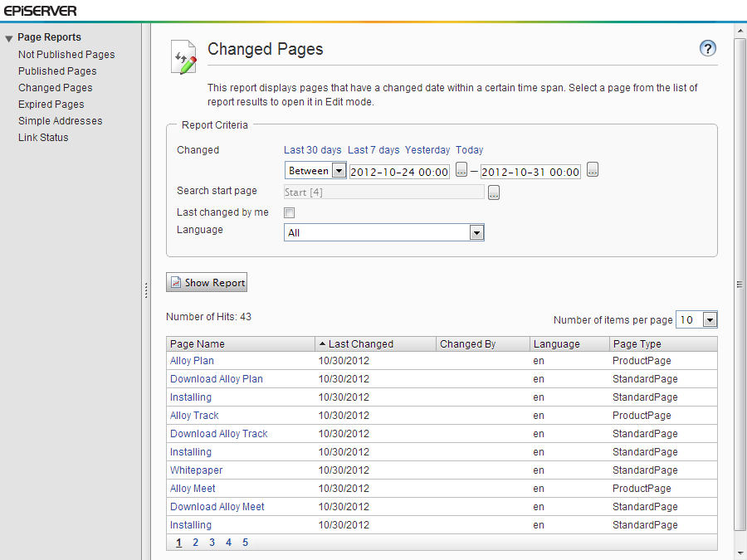This screenshot has width=747, height=560.
Task: Click the Changed Pages report icon
Action: [184, 57]
